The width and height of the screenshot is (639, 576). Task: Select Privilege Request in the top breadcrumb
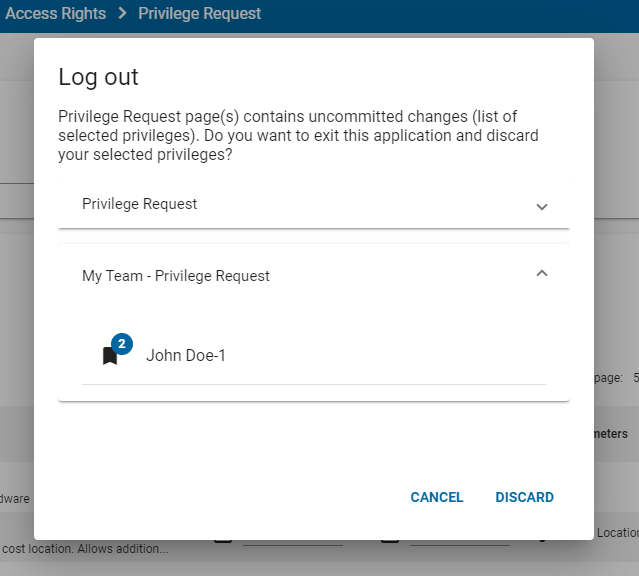(199, 14)
